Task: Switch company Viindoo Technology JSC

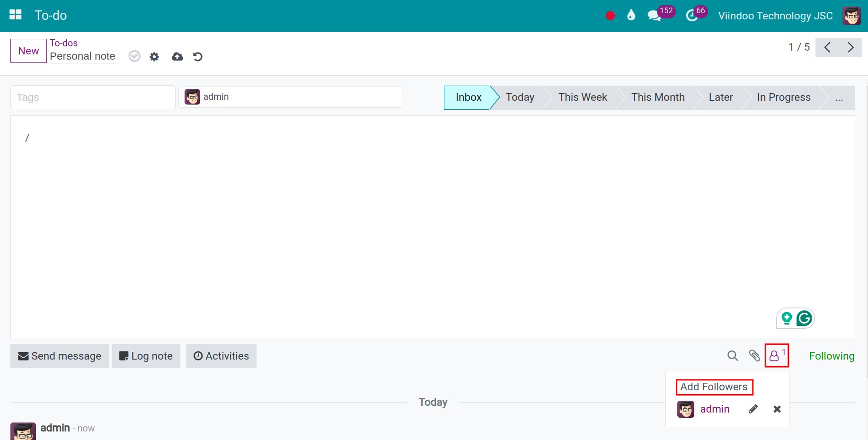Action: click(x=775, y=16)
